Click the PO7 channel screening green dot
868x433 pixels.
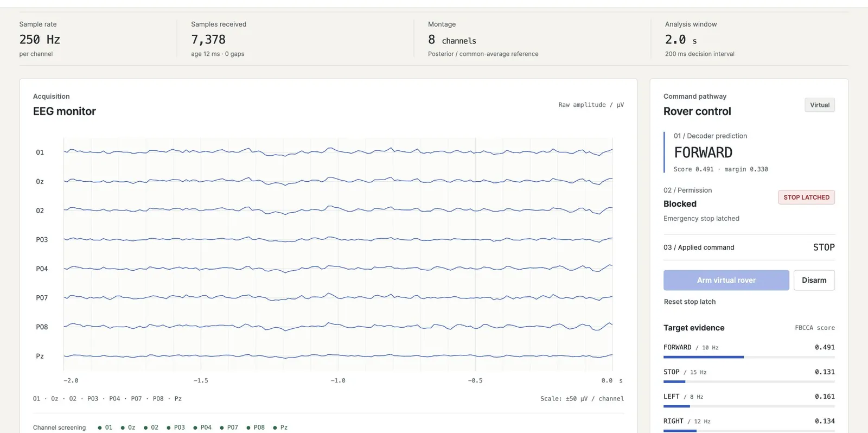(222, 428)
